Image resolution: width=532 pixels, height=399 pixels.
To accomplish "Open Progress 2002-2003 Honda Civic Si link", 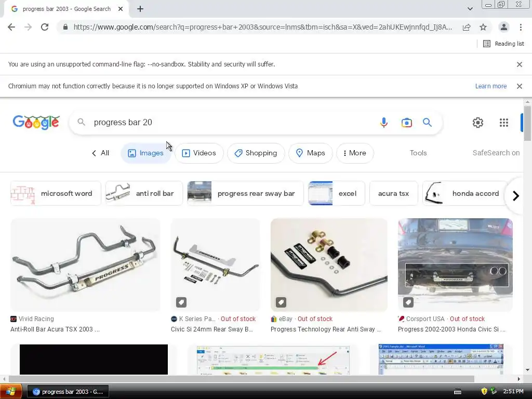I will (451, 329).
